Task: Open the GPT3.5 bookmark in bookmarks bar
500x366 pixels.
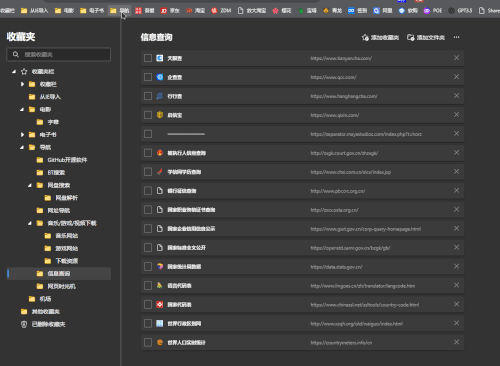Action: [460, 11]
